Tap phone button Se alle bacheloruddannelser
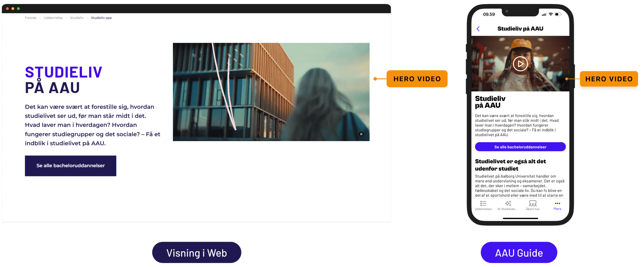The height and width of the screenshot is (267, 644). (520, 147)
